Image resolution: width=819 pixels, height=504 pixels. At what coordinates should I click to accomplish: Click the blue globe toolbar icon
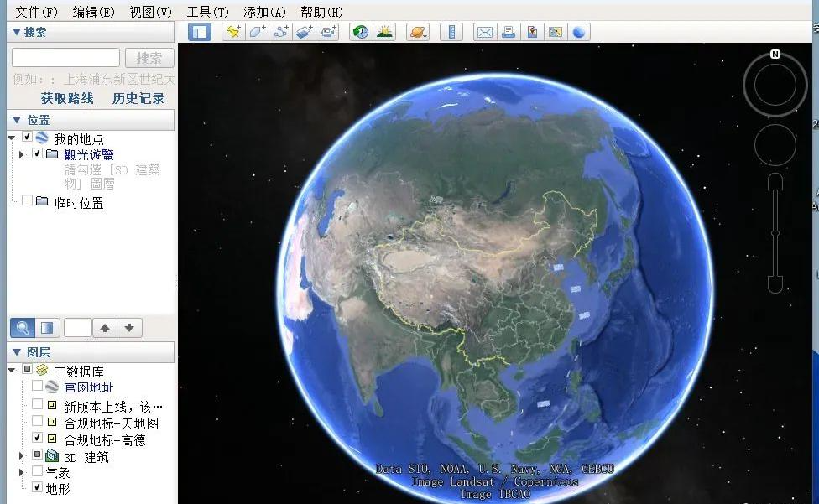[579, 32]
